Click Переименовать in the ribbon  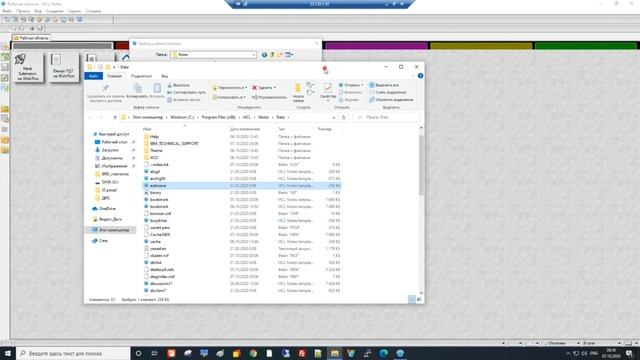(269, 97)
